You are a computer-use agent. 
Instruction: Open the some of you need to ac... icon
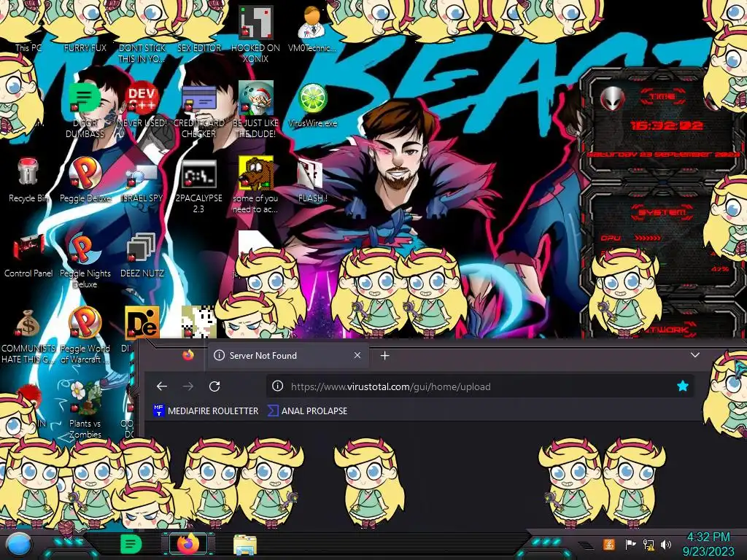[x=255, y=184]
